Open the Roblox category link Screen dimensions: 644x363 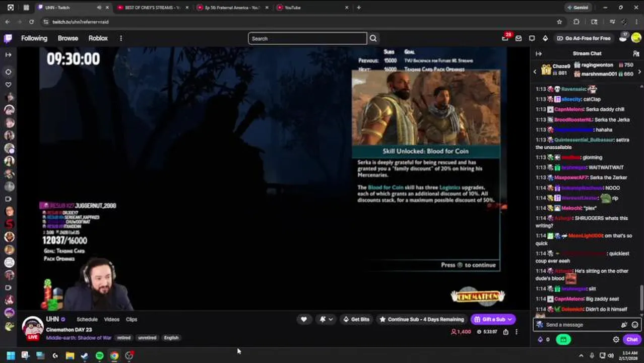coord(98,38)
